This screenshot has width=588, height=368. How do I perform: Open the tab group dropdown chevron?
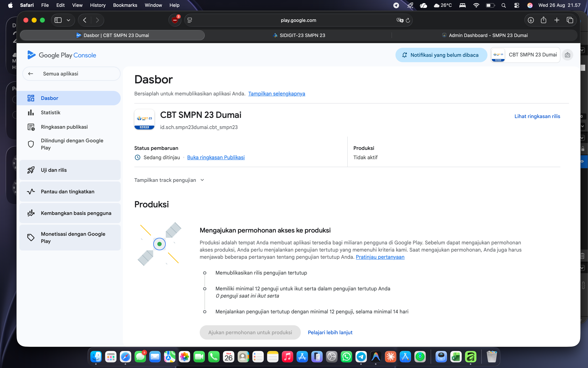click(68, 20)
